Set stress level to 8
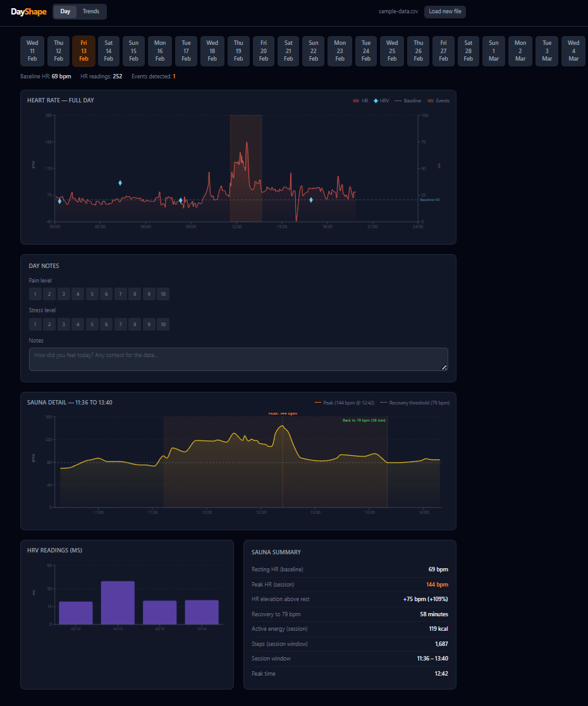The height and width of the screenshot is (706, 588). pyautogui.click(x=135, y=324)
